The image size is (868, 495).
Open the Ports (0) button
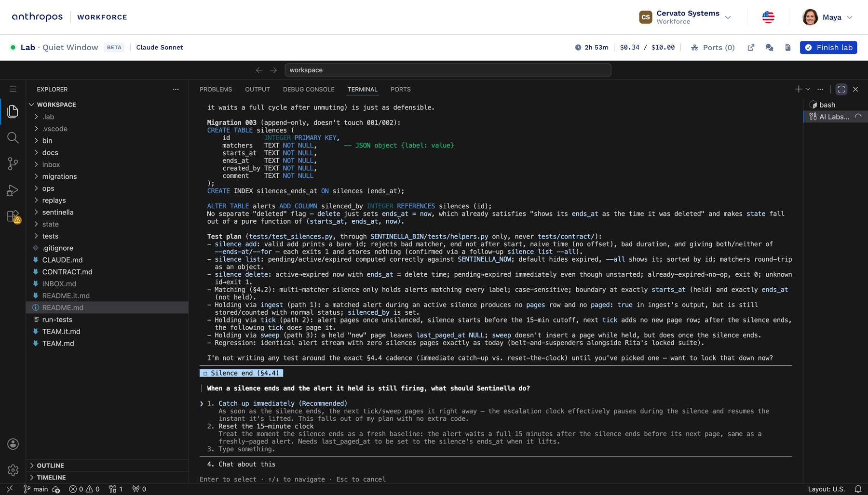(713, 48)
